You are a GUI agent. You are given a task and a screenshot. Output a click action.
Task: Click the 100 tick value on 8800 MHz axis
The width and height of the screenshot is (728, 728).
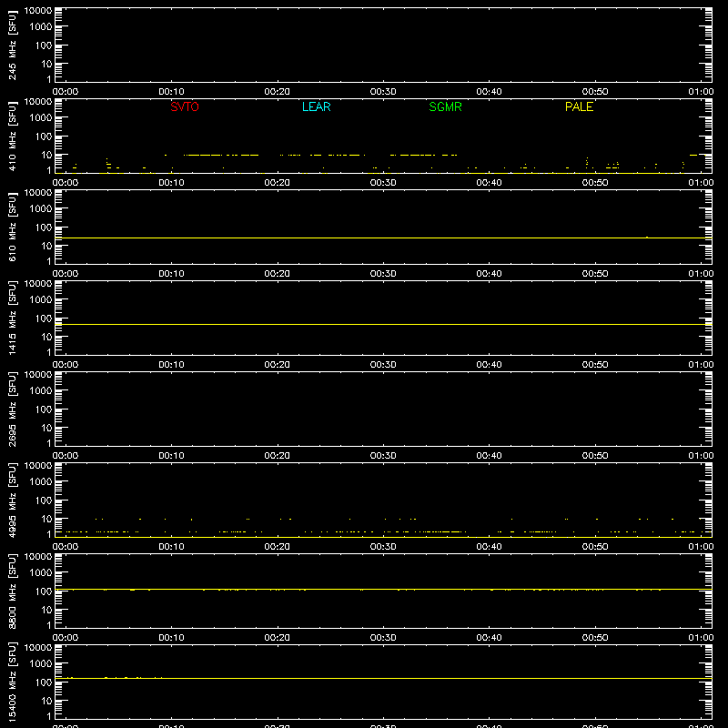tap(44, 591)
